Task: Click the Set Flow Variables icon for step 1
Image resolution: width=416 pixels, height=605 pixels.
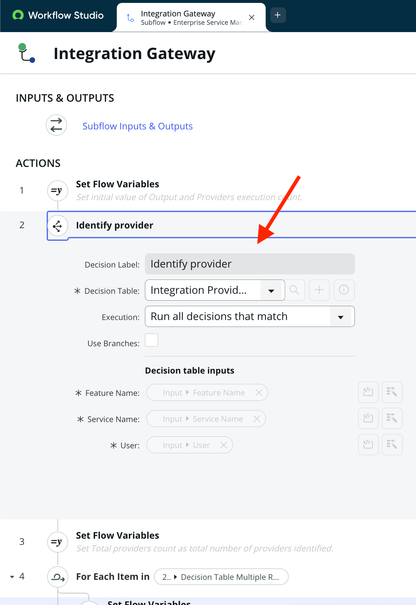Action: point(57,191)
